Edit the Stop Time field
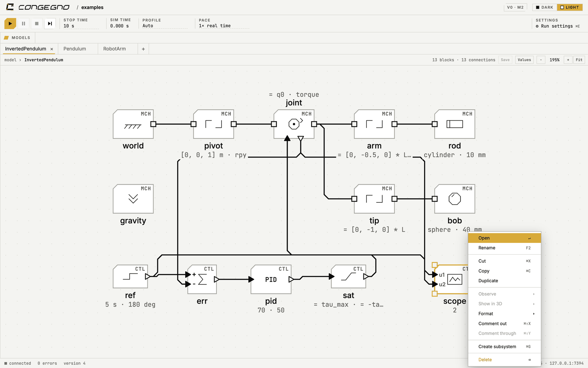The width and height of the screenshot is (588, 368). tap(81, 26)
